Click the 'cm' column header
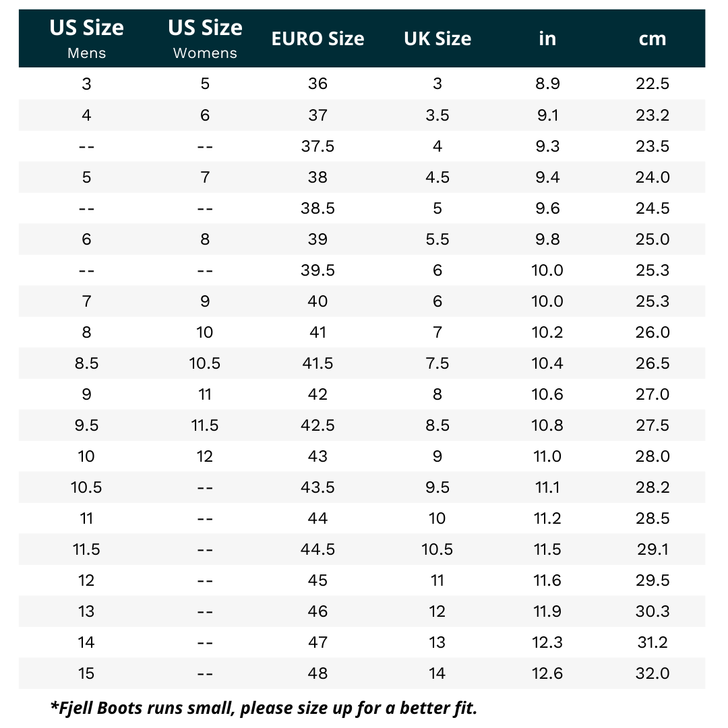Image resolution: width=728 pixels, height=728 pixels. coord(652,39)
